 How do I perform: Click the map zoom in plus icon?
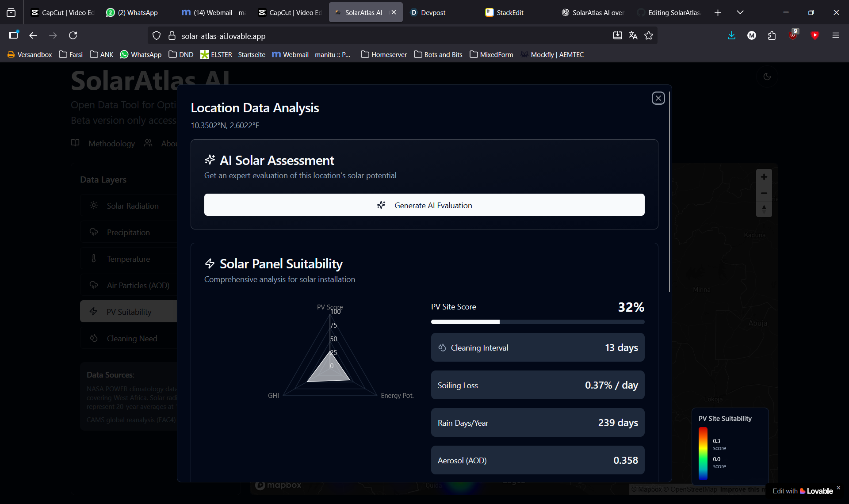764,177
